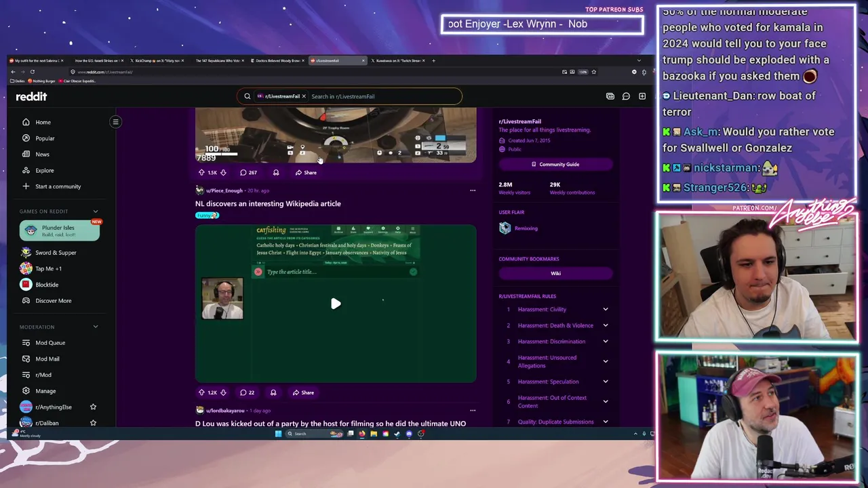The height and width of the screenshot is (488, 868).
Task: Collapse Games on Reddit section
Action: 95,211
